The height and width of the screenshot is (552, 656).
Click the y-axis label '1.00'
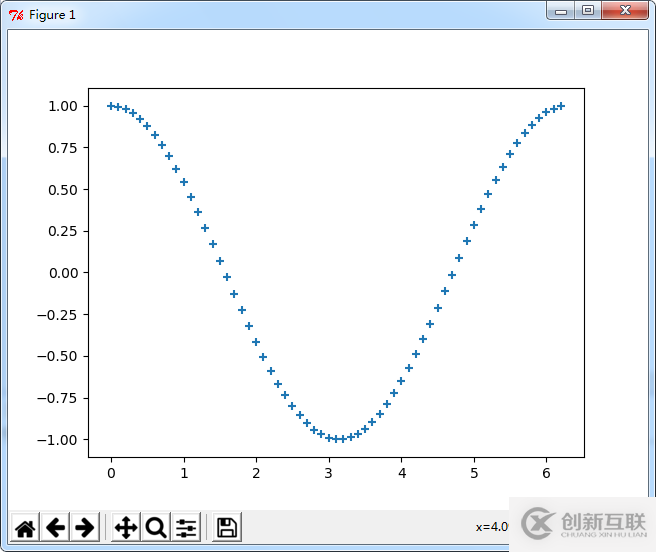63,106
